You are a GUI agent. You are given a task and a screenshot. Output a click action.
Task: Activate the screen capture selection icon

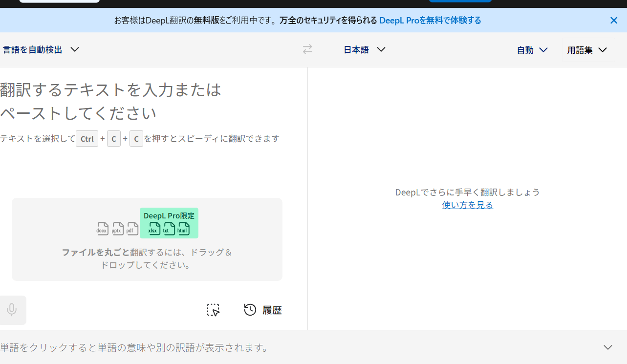(213, 310)
